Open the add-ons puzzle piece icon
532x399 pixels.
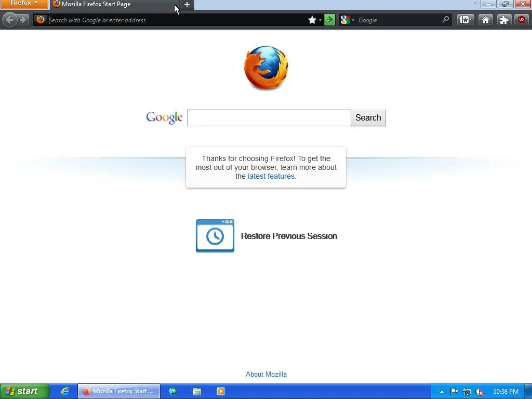coord(504,20)
